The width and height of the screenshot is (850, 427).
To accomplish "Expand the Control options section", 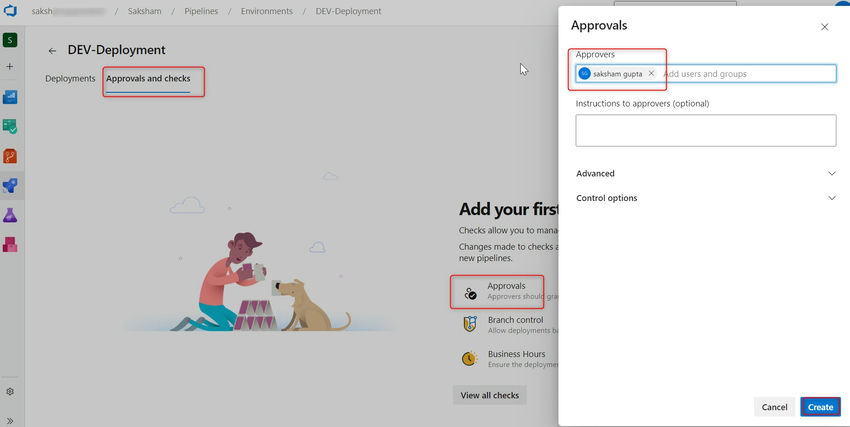I will tap(706, 198).
